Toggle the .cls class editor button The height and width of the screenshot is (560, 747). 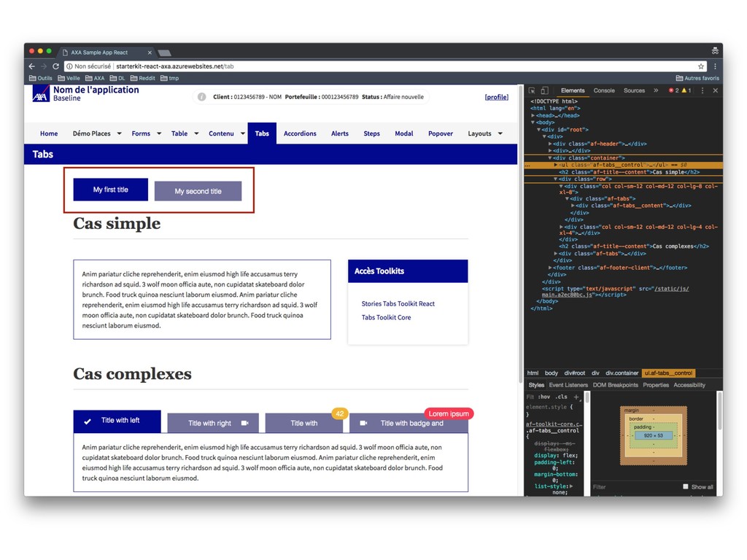[x=561, y=397]
